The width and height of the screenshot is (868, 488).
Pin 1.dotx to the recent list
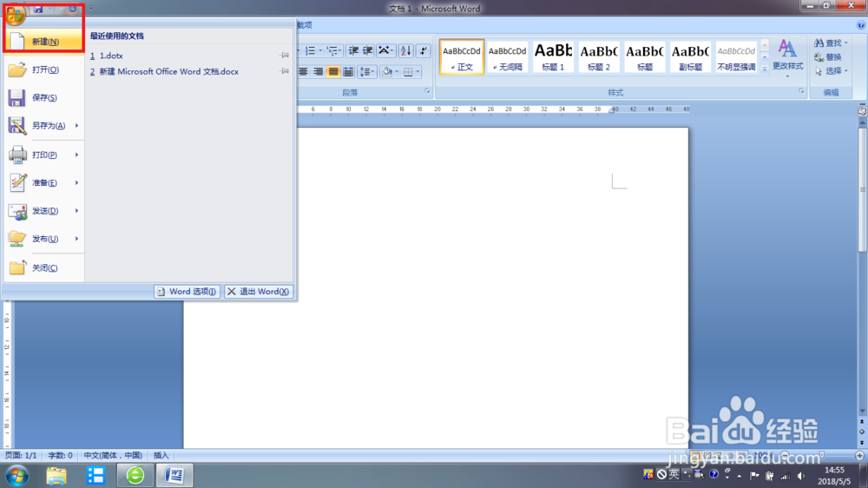pyautogui.click(x=285, y=56)
